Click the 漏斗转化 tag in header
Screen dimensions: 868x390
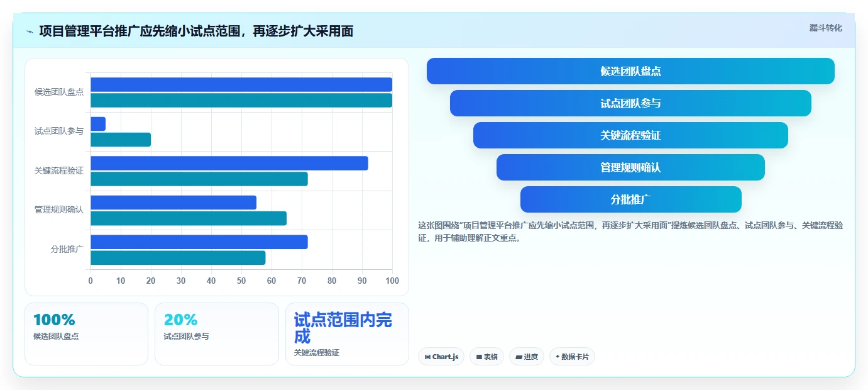(x=825, y=28)
